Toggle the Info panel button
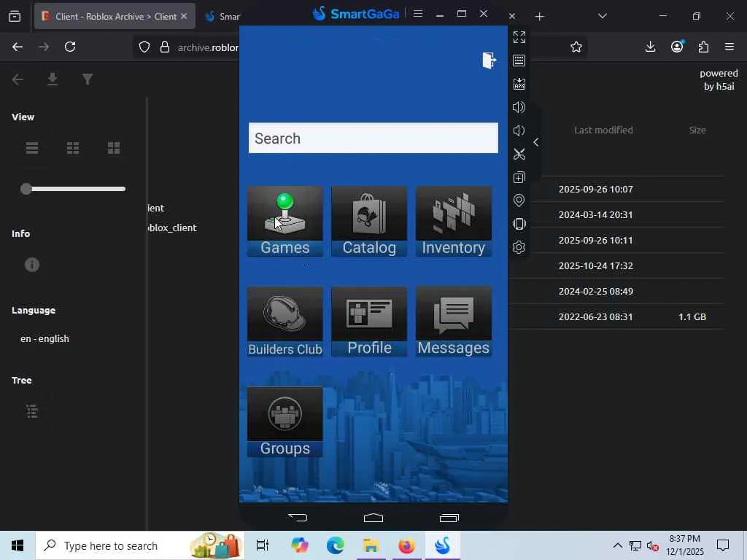Screen dimensions: 747x560 click(x=32, y=265)
